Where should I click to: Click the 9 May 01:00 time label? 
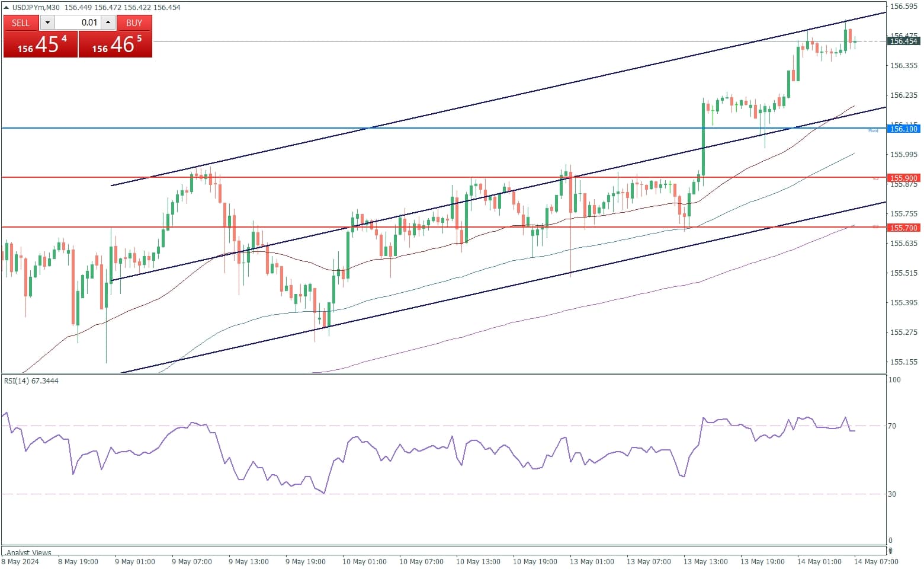pyautogui.click(x=135, y=562)
